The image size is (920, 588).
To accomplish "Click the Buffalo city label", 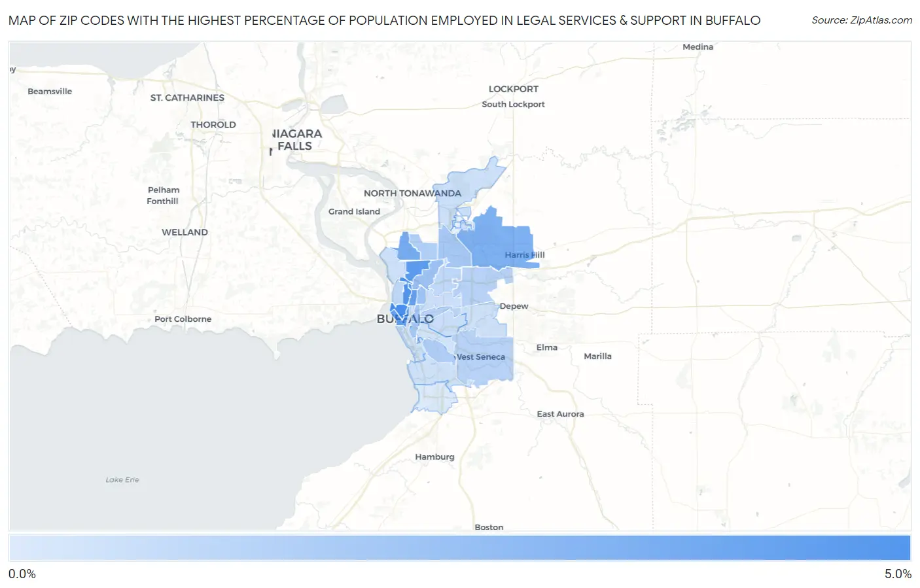I will (x=405, y=319).
